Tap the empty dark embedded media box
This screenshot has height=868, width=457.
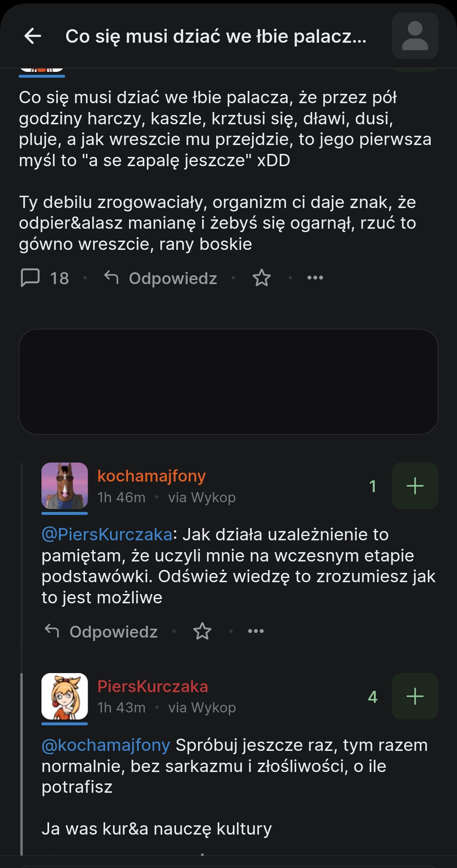click(228, 381)
